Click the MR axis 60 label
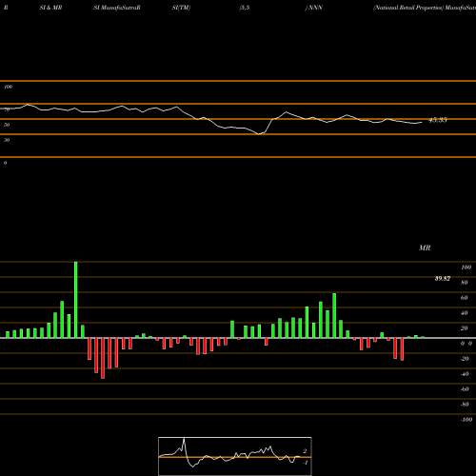 (x=465, y=298)
